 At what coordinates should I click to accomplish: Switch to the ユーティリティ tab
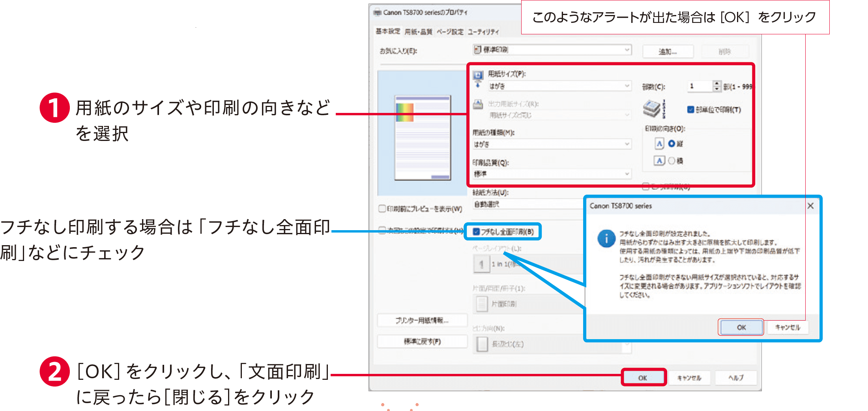(x=483, y=32)
